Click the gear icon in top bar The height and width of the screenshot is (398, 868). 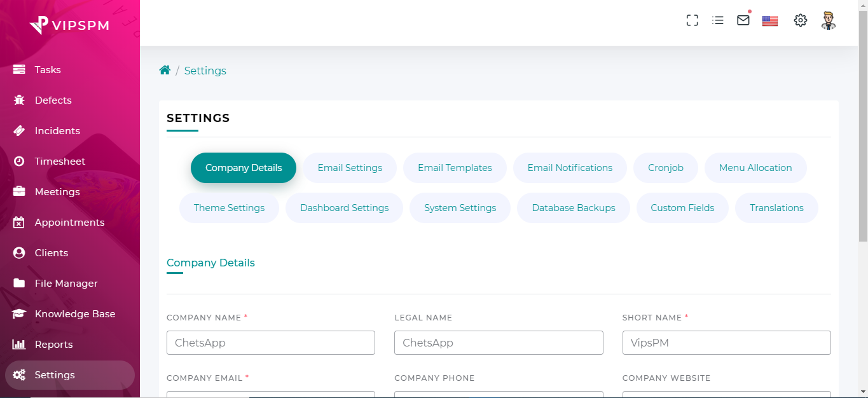801,20
